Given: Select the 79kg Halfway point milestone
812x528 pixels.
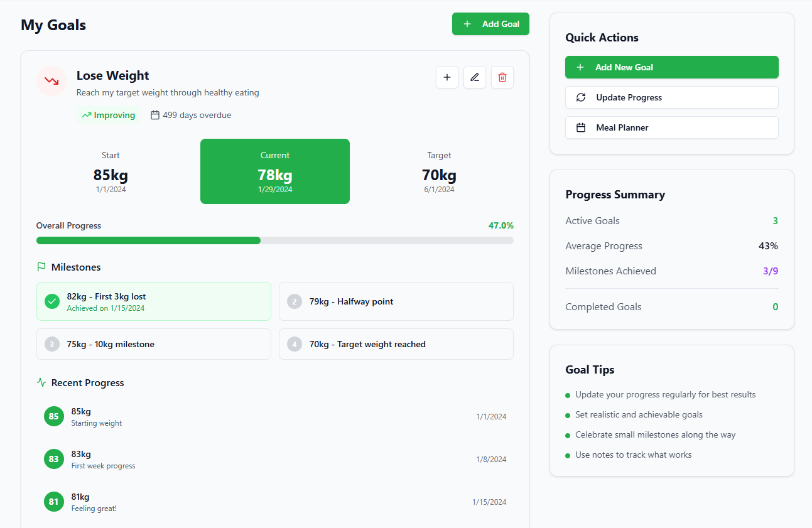Looking at the screenshot, I should 396,301.
